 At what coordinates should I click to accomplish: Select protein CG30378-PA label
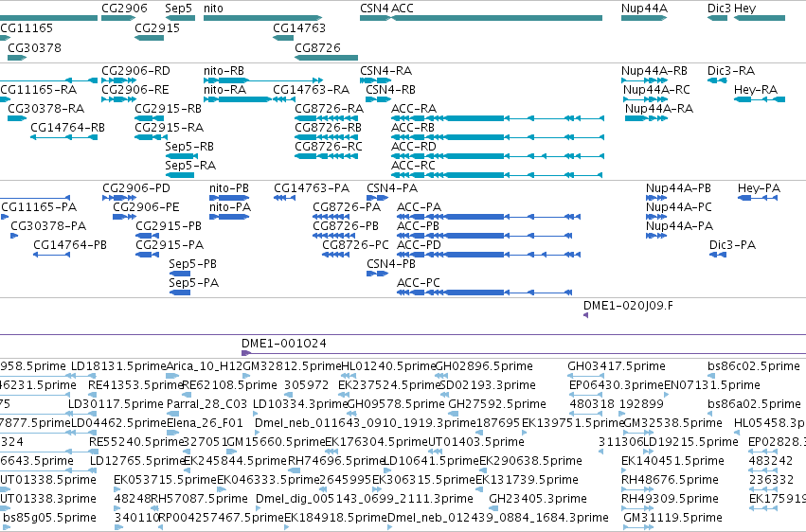coord(48,226)
